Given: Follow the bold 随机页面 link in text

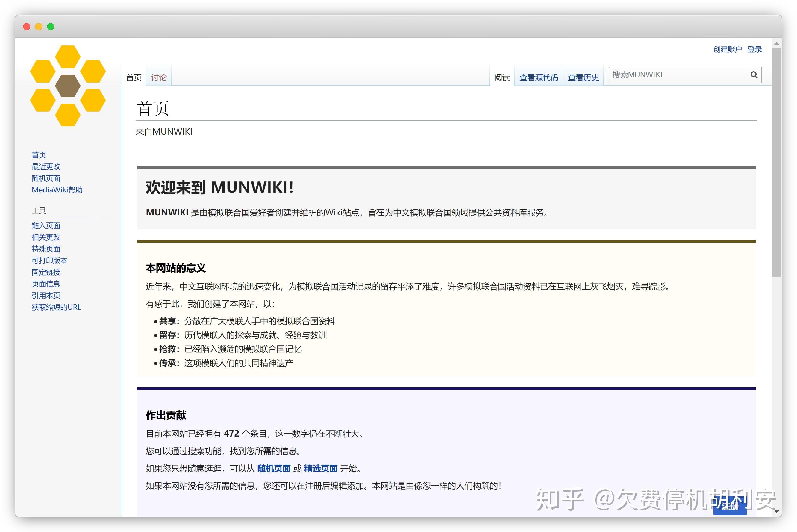Looking at the screenshot, I should pos(274,469).
